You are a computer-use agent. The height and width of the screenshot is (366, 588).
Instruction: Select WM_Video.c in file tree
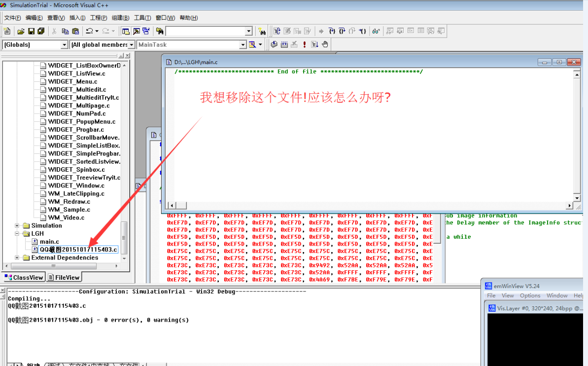point(66,218)
